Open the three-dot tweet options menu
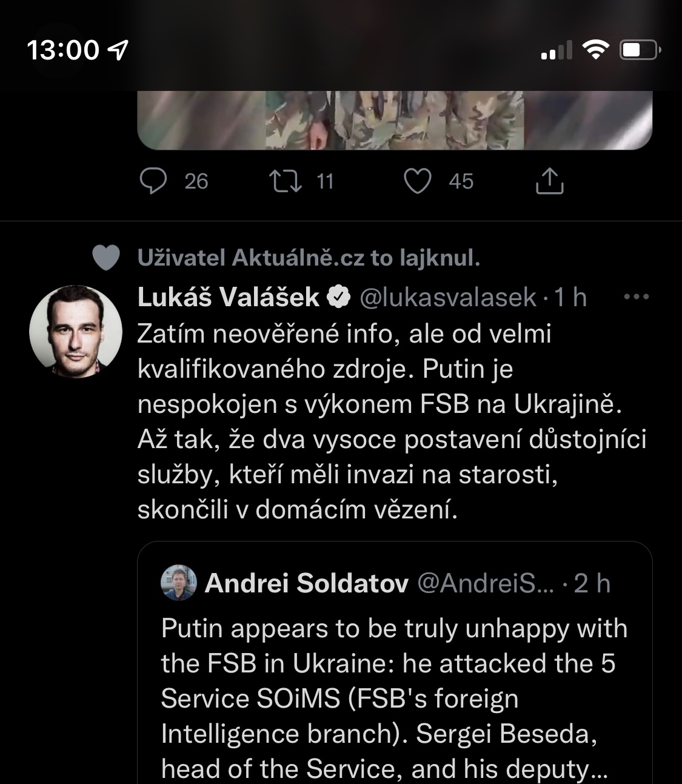682x784 pixels. point(636,297)
